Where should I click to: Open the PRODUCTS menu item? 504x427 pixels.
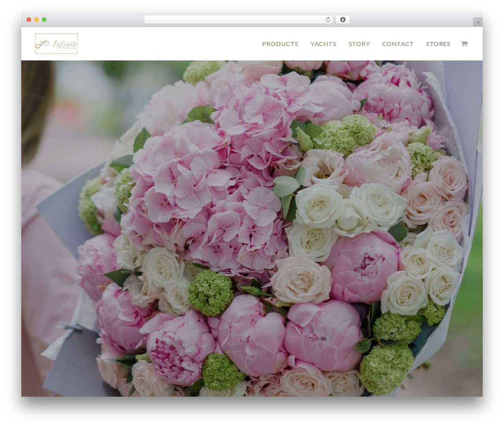pyautogui.click(x=280, y=44)
